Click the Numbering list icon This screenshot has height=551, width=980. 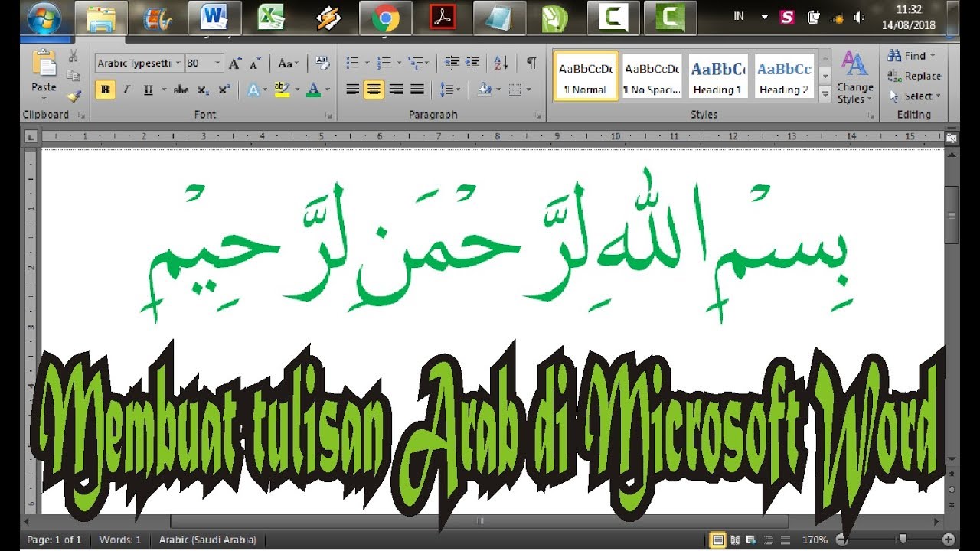tap(384, 63)
